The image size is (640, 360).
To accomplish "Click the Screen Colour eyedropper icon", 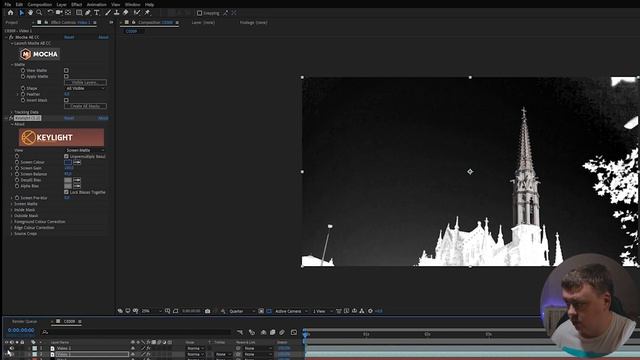I will [77, 162].
